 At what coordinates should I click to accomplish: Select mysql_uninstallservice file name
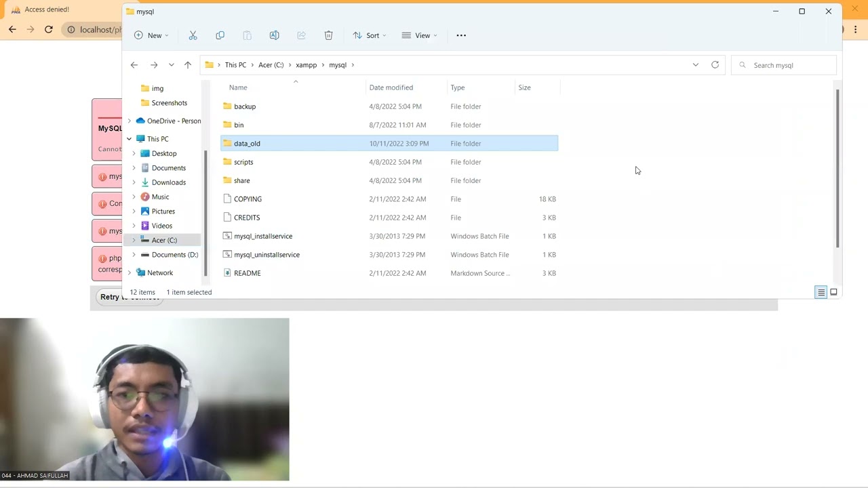point(267,255)
